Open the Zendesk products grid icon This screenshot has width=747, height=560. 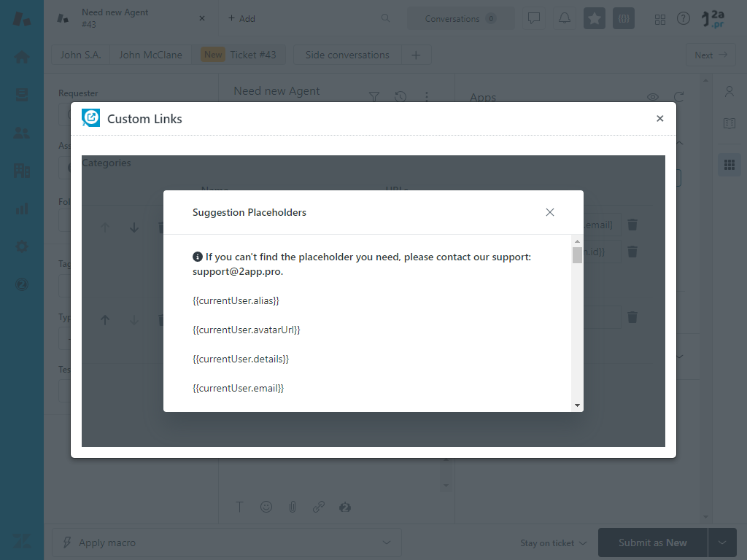pyautogui.click(x=660, y=19)
